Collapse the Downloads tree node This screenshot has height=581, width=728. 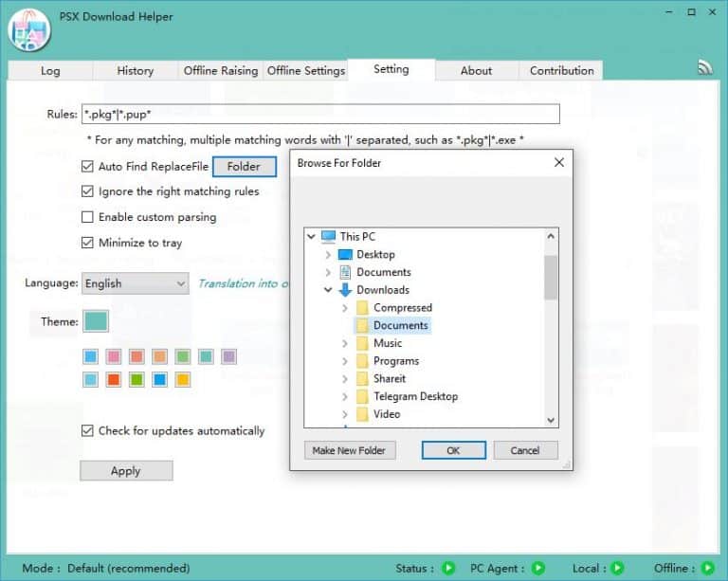coord(328,290)
